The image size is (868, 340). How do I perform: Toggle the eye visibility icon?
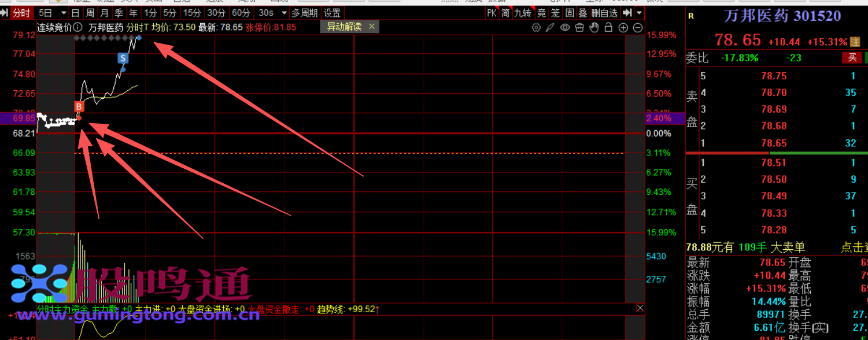[x=565, y=27]
